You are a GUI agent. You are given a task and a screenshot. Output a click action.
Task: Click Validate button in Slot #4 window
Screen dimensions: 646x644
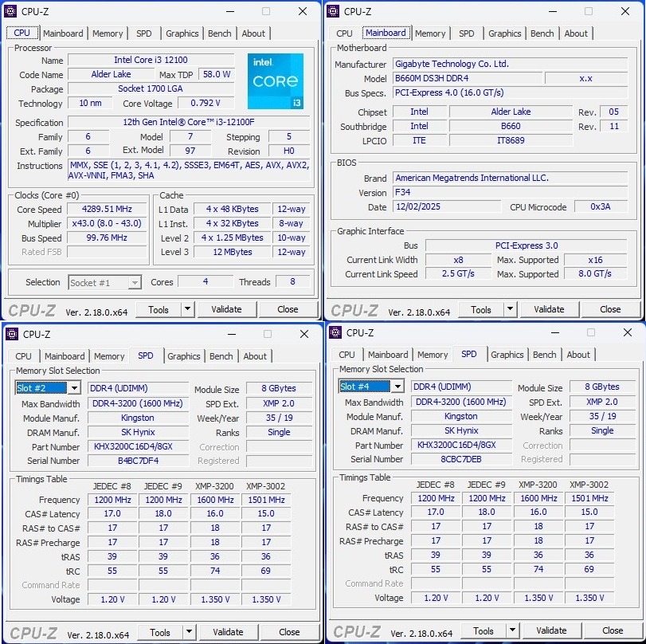(x=552, y=630)
